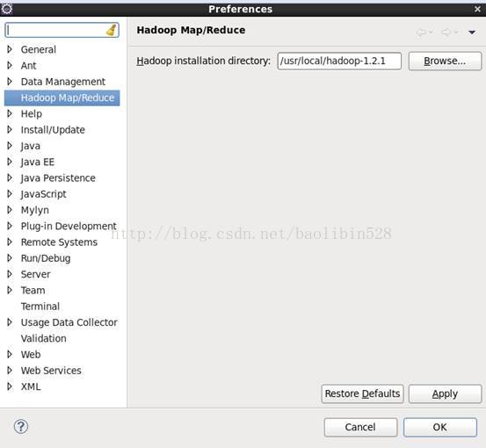Expand the Java EE category

[x=10, y=162]
